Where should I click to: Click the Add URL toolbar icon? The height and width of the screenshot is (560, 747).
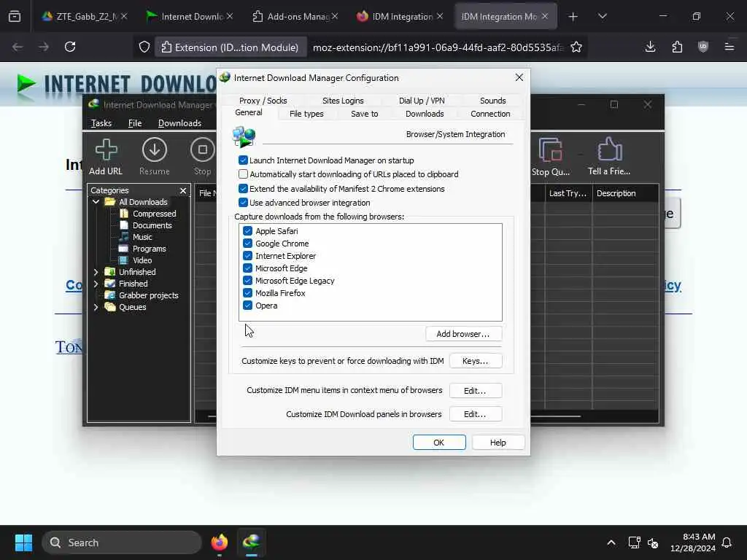106,149
